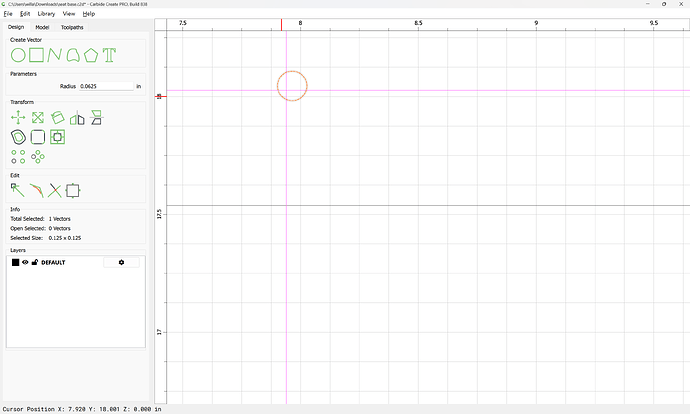This screenshot has height=414, width=690.
Task: Open the Linear Array tool
Action: click(x=18, y=157)
